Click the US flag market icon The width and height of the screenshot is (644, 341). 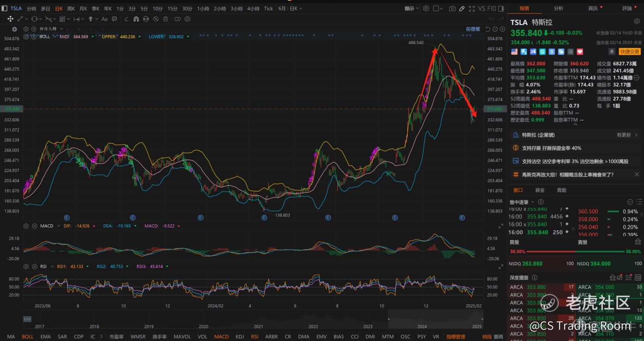pos(514,52)
